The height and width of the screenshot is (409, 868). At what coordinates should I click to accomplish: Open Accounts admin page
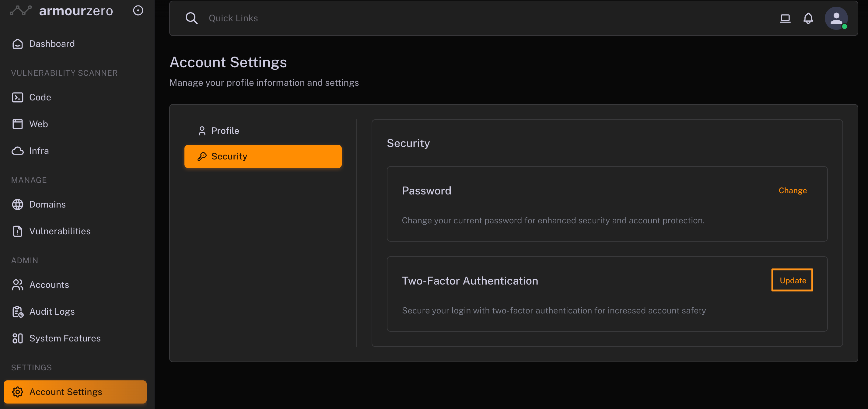49,285
